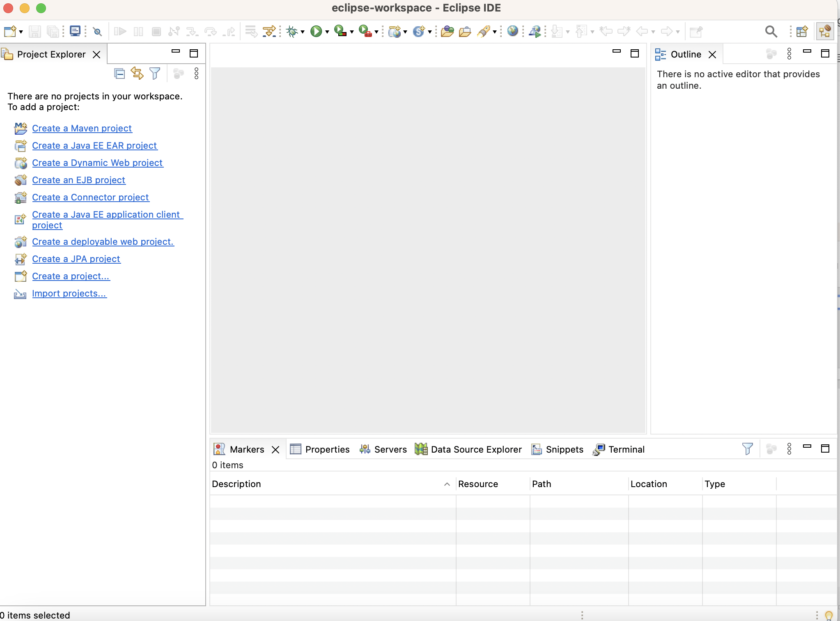Select the Outline tab
Screen dimensions: 840x621
(685, 54)
